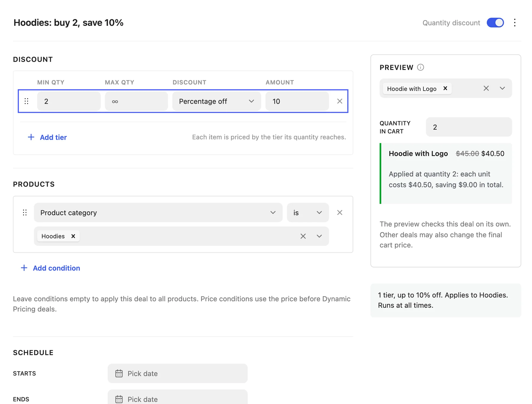The height and width of the screenshot is (404, 532).
Task: Open the Starts date picker
Action: (x=177, y=374)
